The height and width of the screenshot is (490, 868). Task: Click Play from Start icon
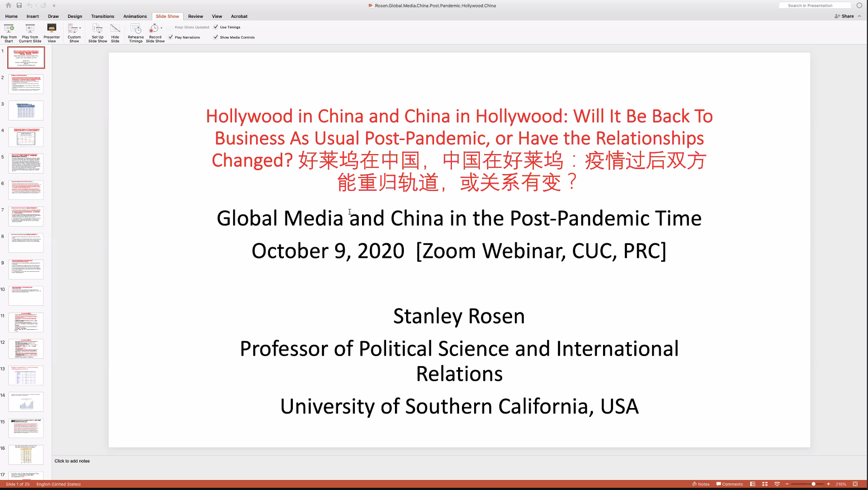click(x=9, y=28)
